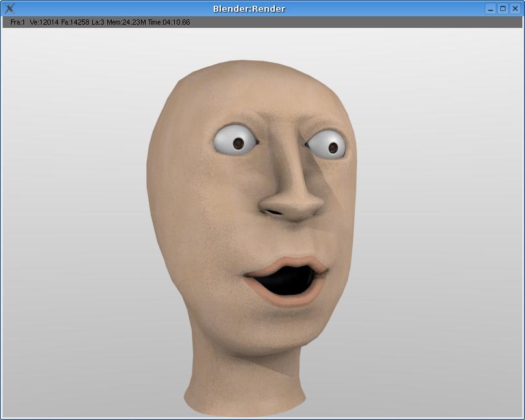Click the Blender:Render title text
This screenshot has height=420, width=525.
click(x=249, y=8)
